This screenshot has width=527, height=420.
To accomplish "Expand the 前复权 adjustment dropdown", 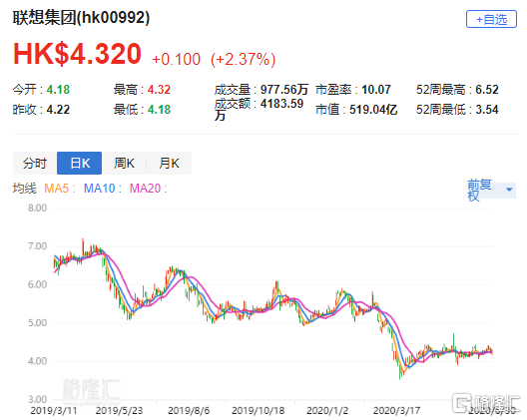I will click(x=491, y=191).
